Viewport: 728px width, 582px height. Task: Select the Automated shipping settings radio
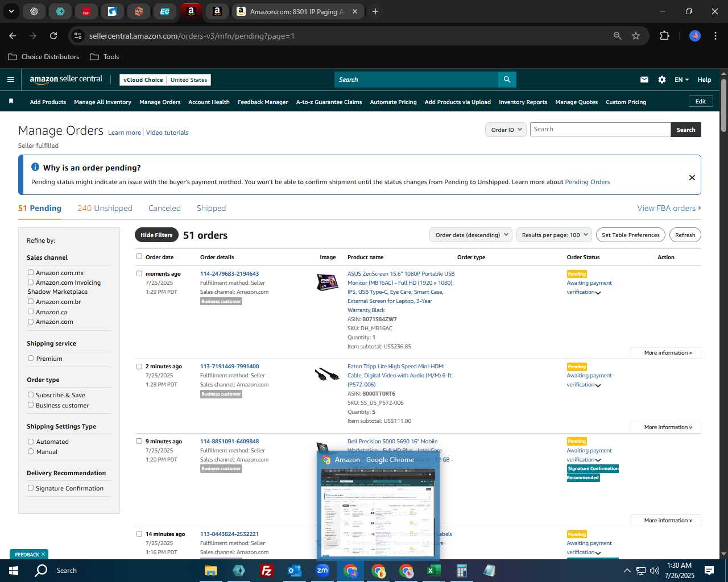point(31,442)
